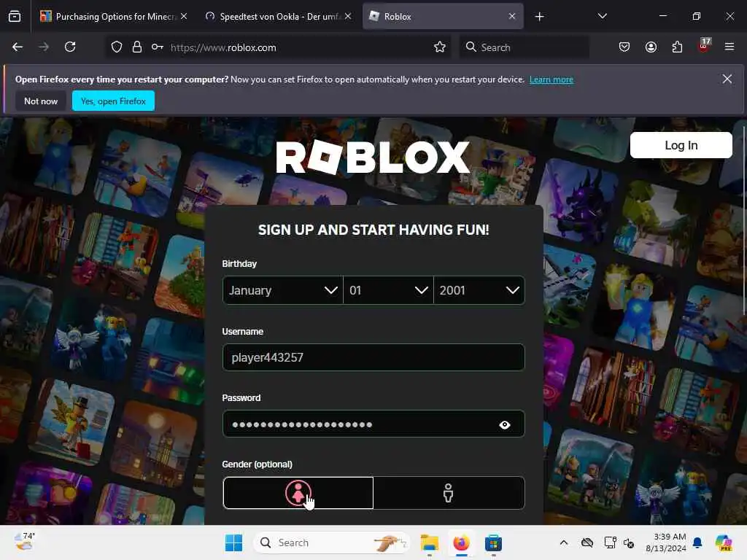Click the extension icon with badge 17
This screenshot has height=560, width=747.
pos(704,46)
